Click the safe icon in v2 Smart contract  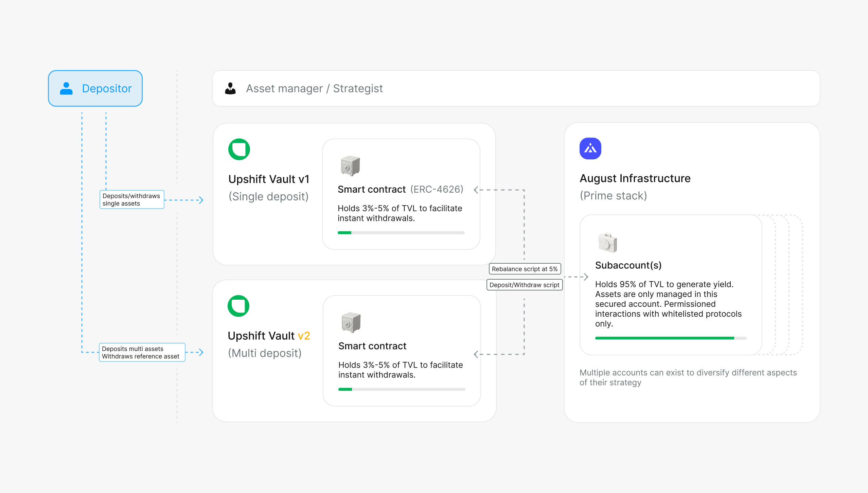pos(351,322)
